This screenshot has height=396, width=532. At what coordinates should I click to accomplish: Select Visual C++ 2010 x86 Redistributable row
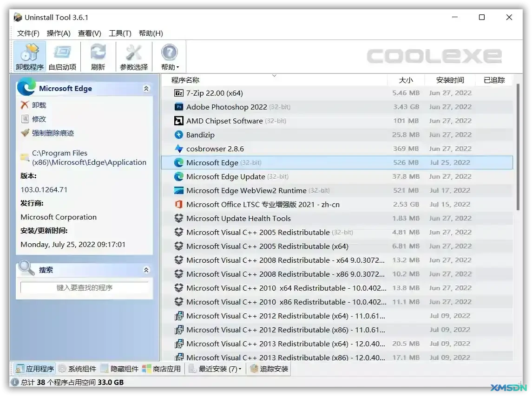(337, 301)
